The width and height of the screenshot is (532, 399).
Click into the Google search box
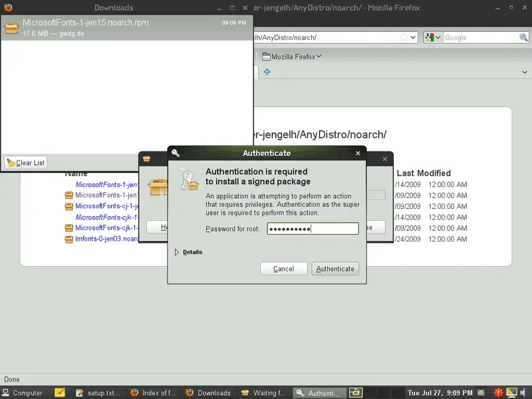[x=481, y=38]
